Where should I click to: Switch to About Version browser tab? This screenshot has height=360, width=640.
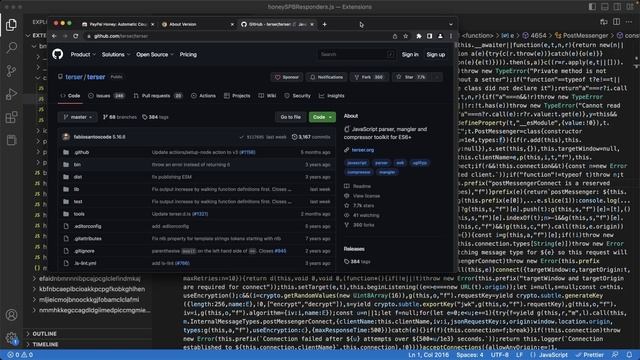pyautogui.click(x=197, y=24)
